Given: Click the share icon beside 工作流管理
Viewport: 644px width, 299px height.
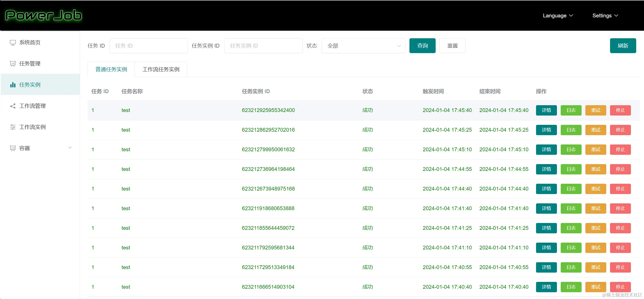Looking at the screenshot, I should [13, 106].
